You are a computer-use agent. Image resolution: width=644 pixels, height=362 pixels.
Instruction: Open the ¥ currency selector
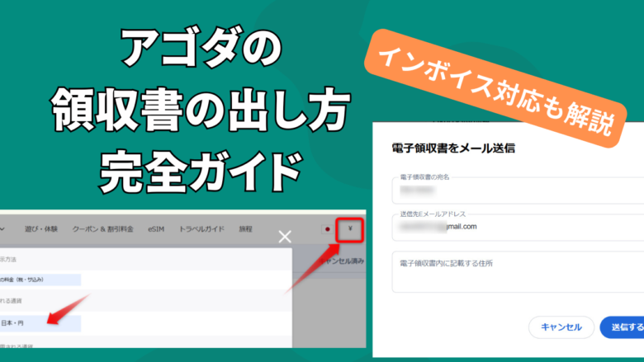[x=350, y=229]
